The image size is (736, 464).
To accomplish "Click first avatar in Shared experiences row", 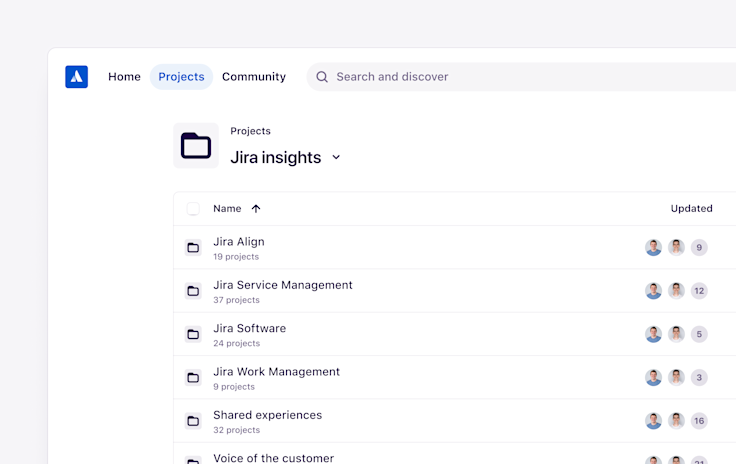I will (653, 421).
